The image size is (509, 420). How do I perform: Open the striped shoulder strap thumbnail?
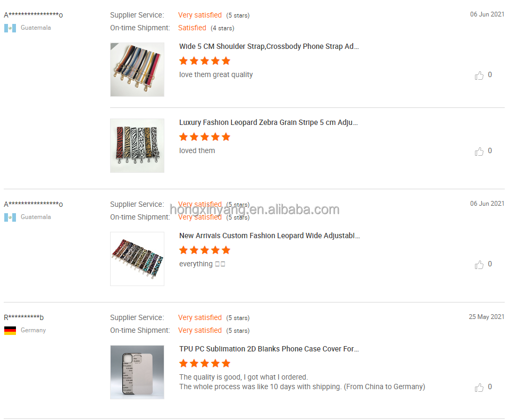pos(137,70)
